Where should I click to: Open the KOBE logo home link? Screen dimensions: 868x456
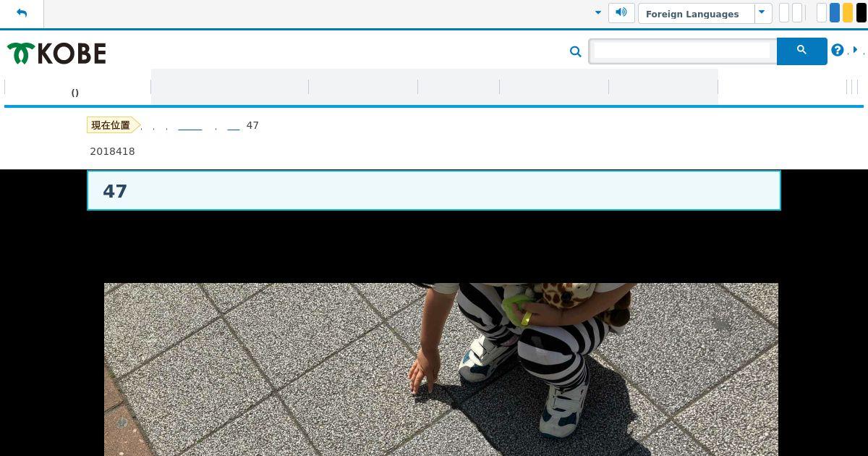tap(56, 53)
